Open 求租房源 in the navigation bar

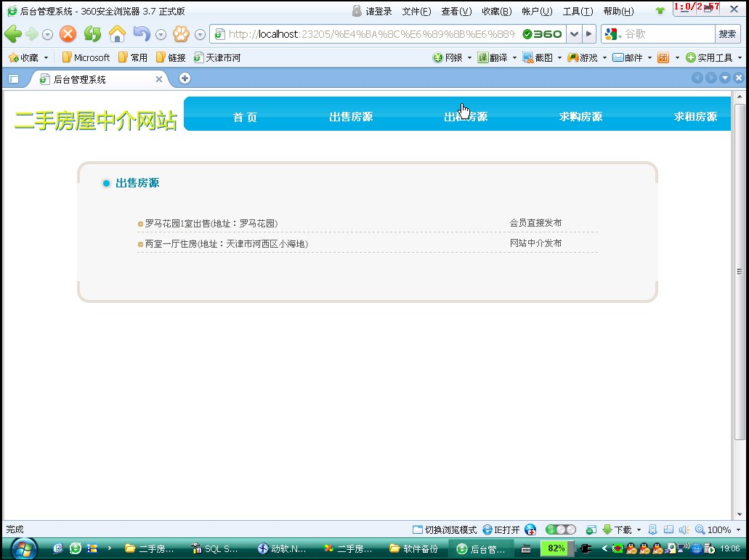(695, 117)
